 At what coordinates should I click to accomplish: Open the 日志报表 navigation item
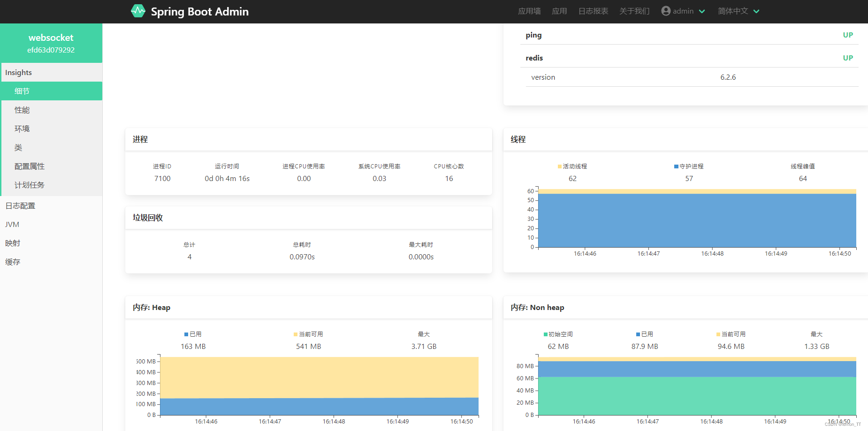(x=593, y=11)
